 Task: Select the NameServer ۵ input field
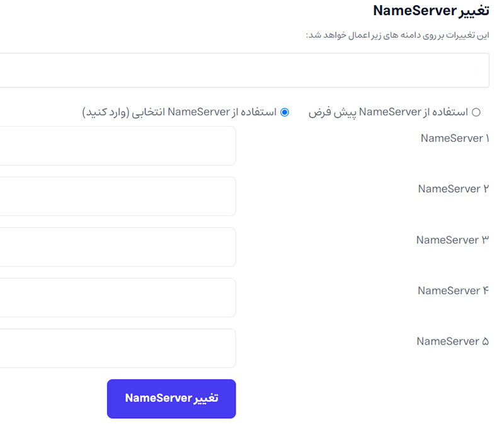click(118, 348)
